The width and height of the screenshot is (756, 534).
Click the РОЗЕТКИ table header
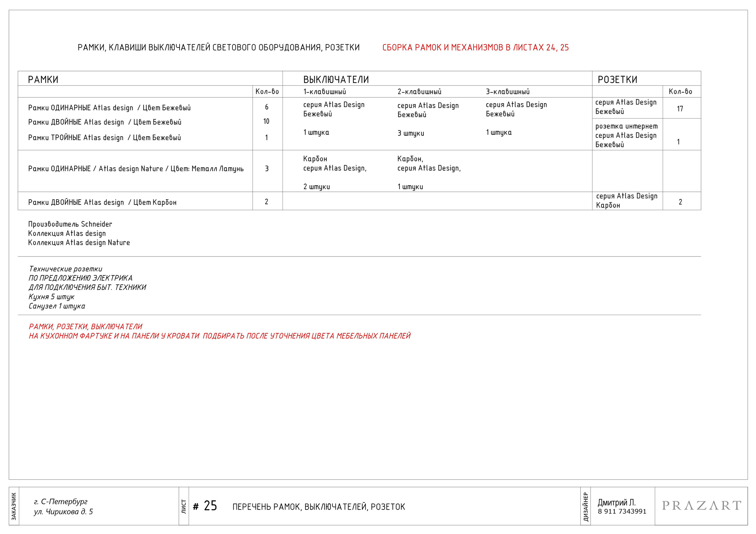tap(617, 80)
